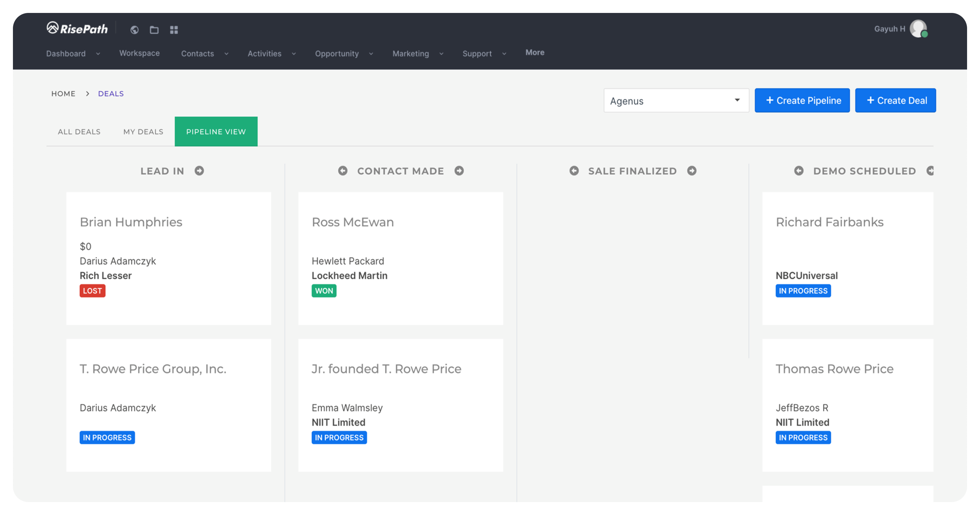
Task: Click In Progress badge on Richard Fairbanks
Action: point(803,291)
